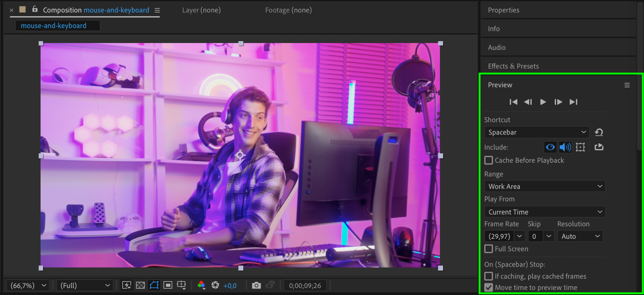Enable the Full Screen checkbox
Screen dimensions: 644x295
point(488,249)
